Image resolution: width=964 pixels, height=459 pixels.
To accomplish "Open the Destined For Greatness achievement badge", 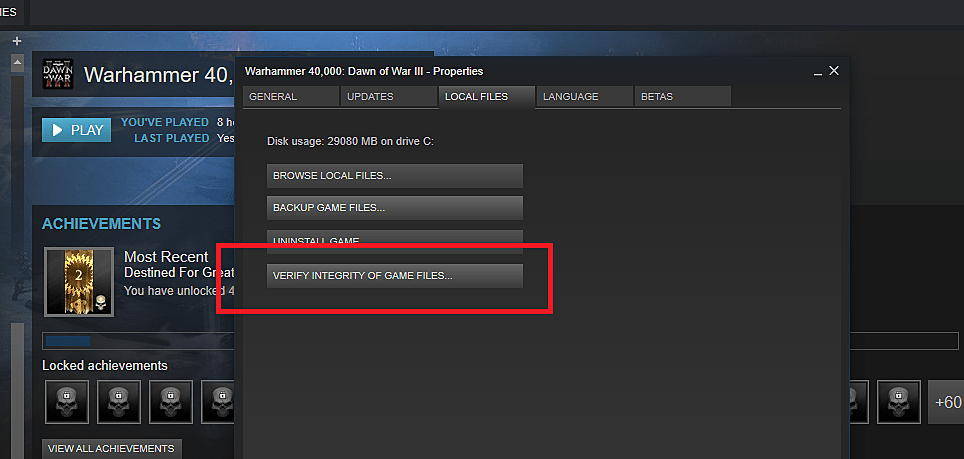I will [78, 282].
